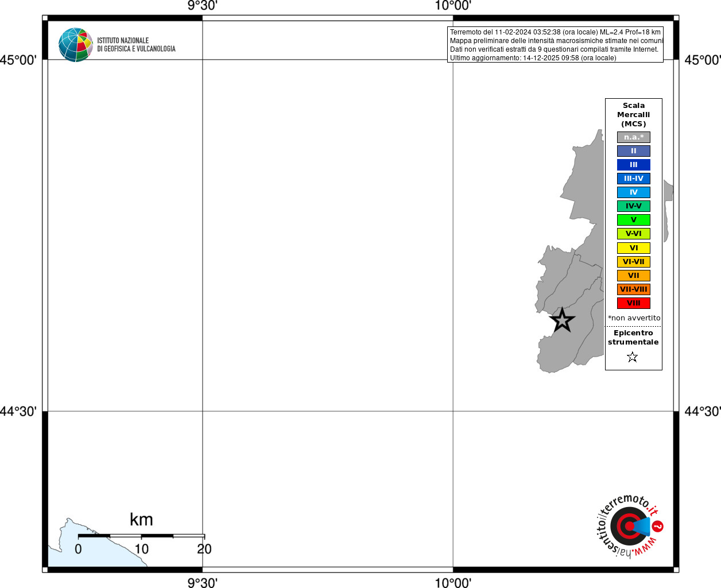Click the Scala Mercalli (MCS) heading
This screenshot has width=721, height=588.
click(634, 115)
